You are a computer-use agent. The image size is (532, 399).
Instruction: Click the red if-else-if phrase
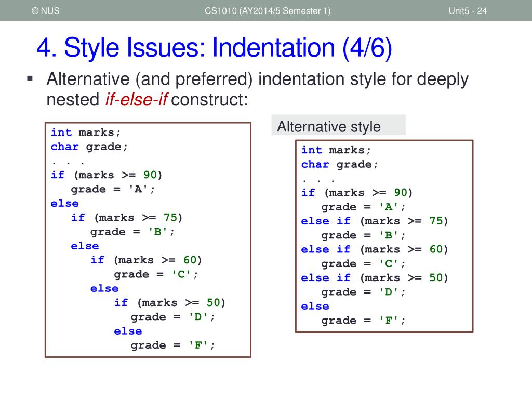click(x=136, y=99)
